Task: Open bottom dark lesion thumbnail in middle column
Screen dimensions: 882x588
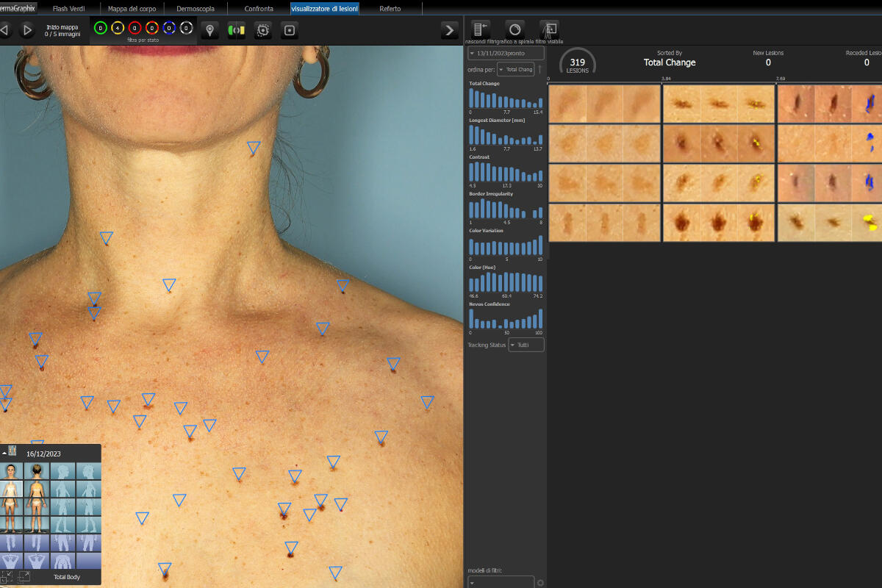Action: (x=719, y=223)
